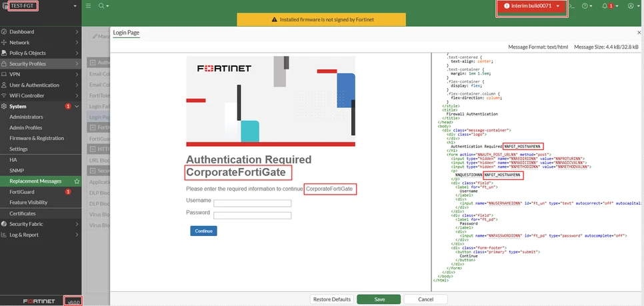
Task: Cancel editing the login page
Action: click(425, 299)
